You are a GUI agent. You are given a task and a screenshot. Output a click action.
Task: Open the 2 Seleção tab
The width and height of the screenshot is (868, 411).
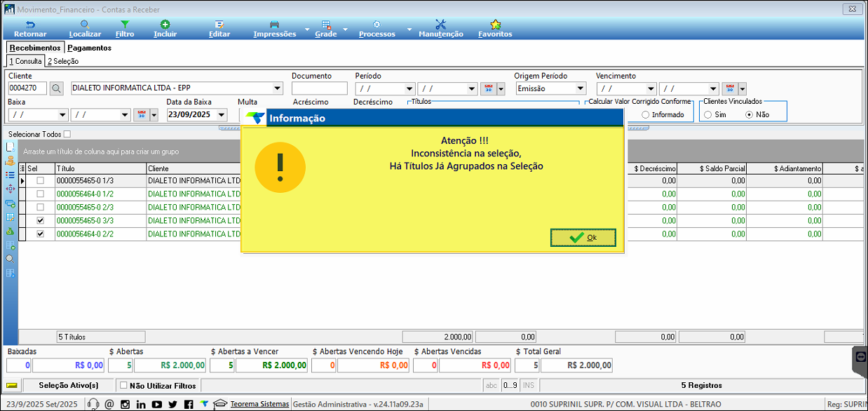click(63, 61)
